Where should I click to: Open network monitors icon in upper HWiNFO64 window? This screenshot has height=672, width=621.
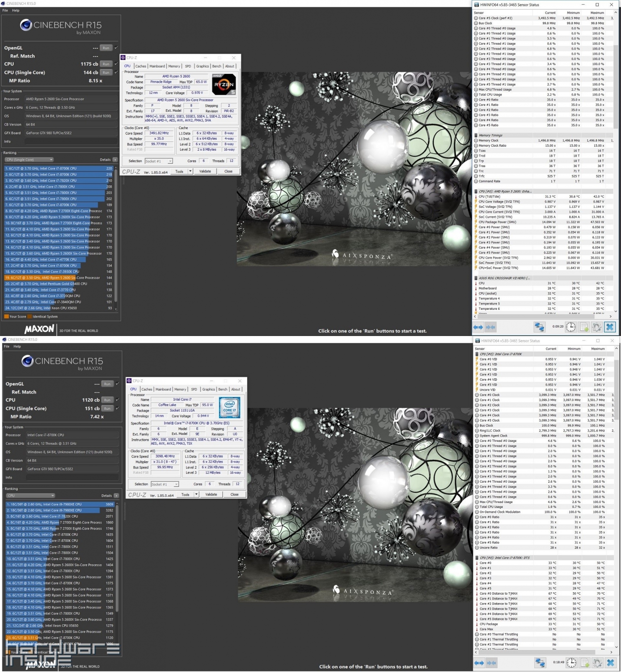click(x=539, y=327)
